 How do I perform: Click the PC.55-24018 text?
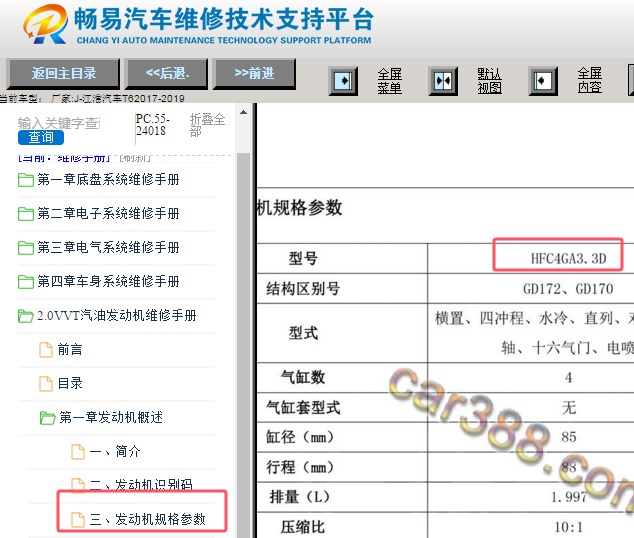[152, 125]
